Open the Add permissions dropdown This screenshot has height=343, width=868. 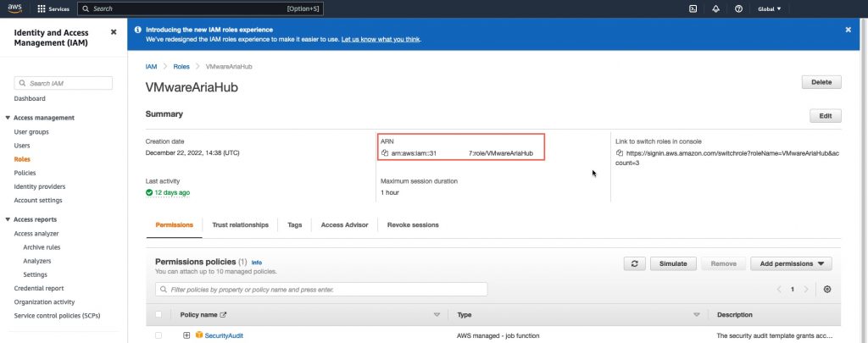point(791,264)
